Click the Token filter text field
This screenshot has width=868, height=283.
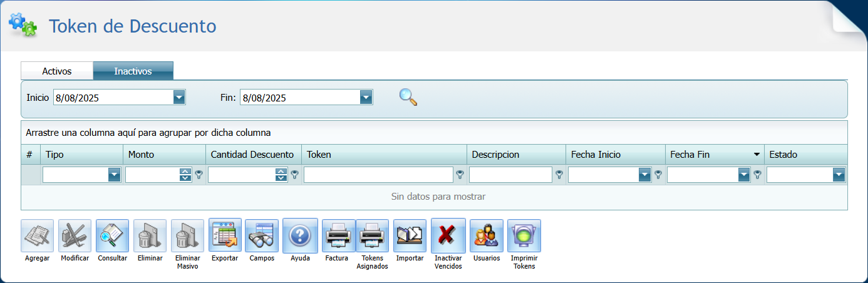click(x=378, y=175)
